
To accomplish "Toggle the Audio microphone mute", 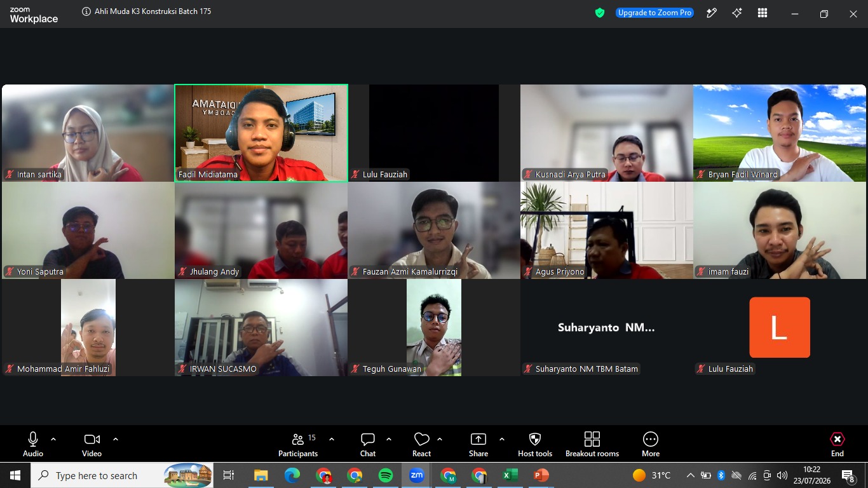I will 33,444.
